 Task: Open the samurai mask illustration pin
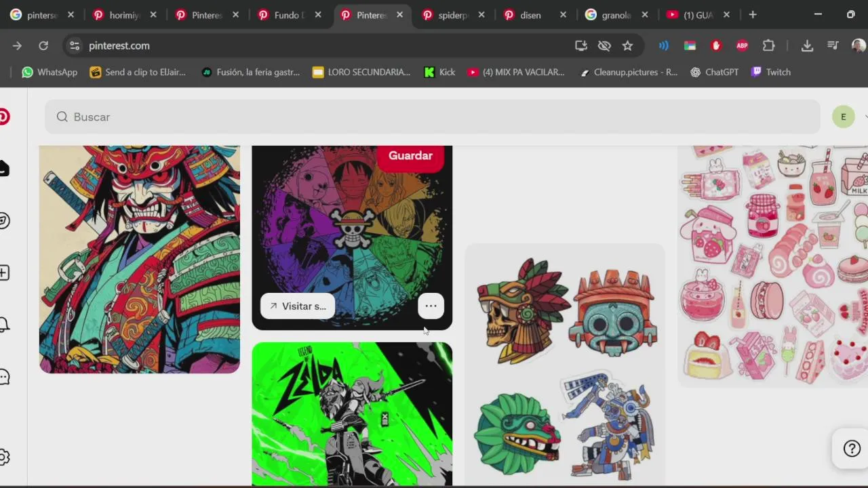click(x=140, y=259)
